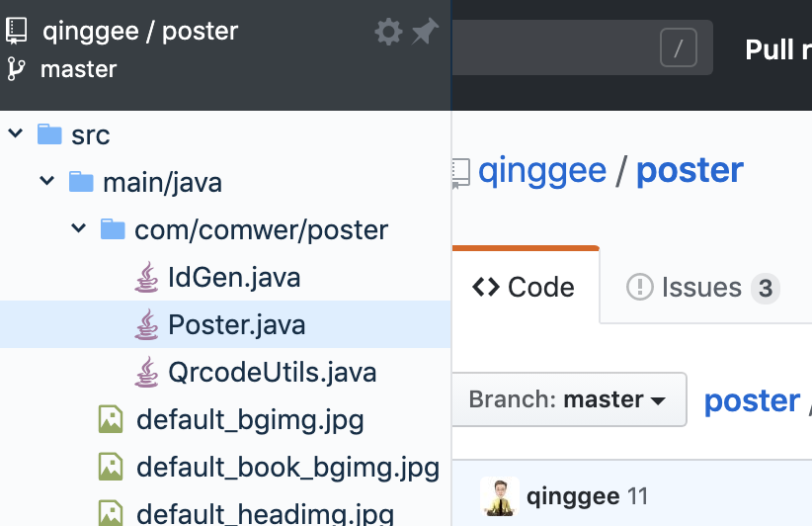Open the poster repository title link
This screenshot has width=812, height=526.
tap(690, 171)
